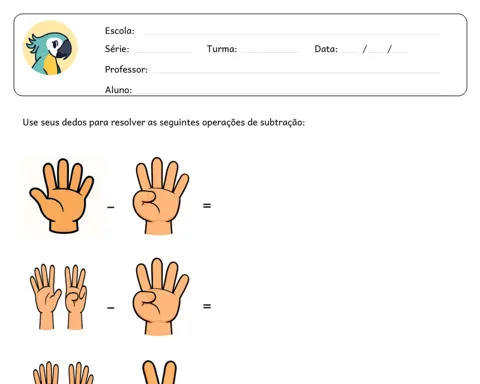Click the two-finger hand at bottom
The width and height of the screenshot is (480, 384).
coord(159,372)
